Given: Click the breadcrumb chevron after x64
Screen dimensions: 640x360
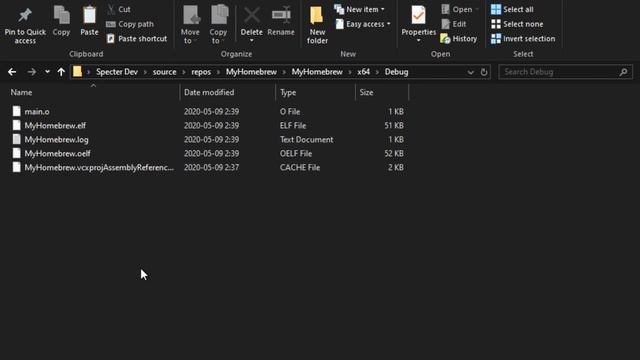Looking at the screenshot, I should (x=377, y=72).
